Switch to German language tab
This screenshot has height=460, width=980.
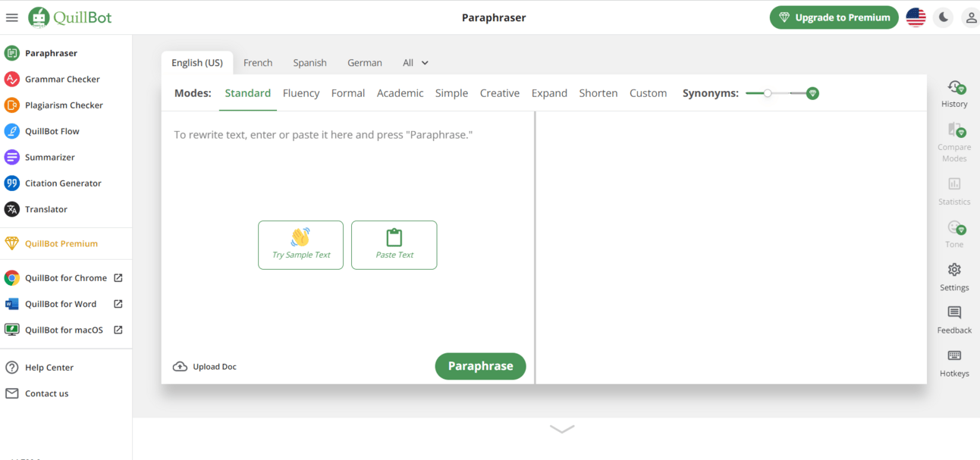tap(365, 63)
